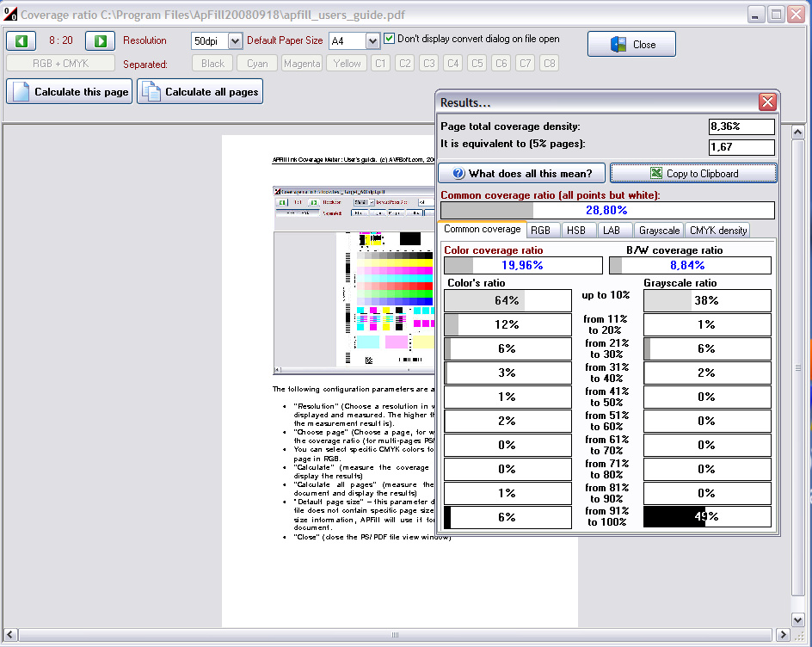The height and width of the screenshot is (647, 812).
Task: Click the equivalent 5% pages value field
Action: (x=741, y=147)
